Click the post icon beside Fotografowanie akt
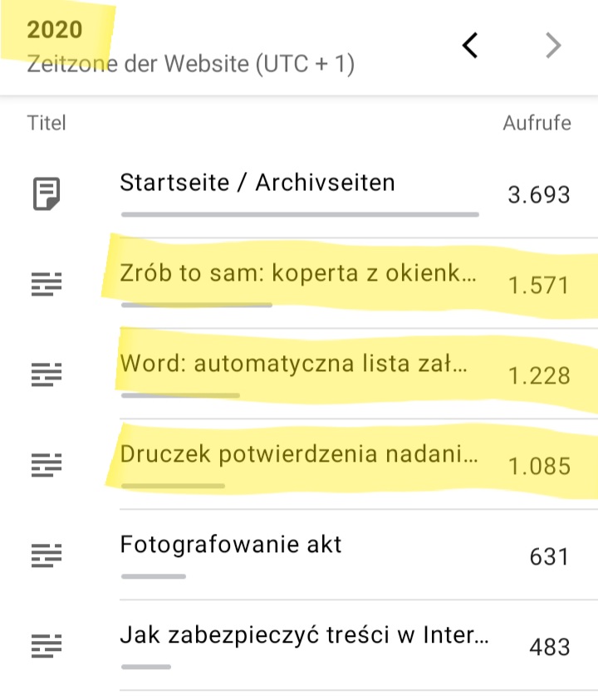This screenshot has width=598, height=700. pyautogui.click(x=46, y=556)
